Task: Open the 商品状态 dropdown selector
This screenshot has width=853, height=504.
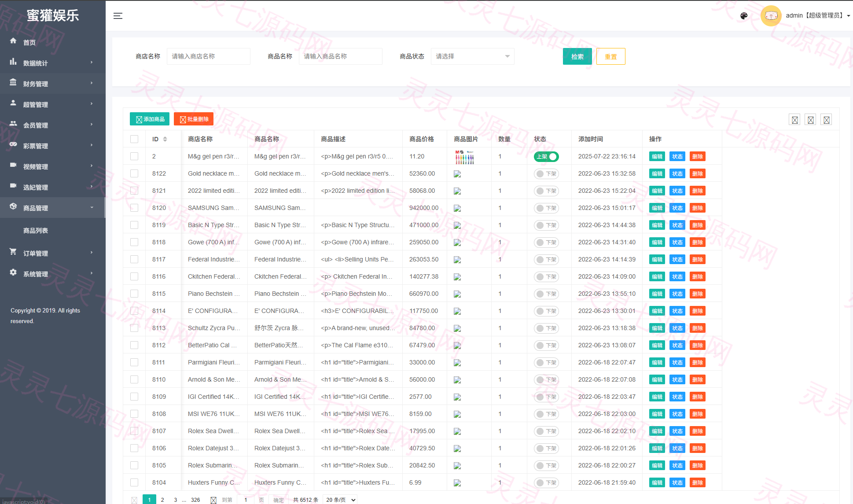Action: [472, 56]
